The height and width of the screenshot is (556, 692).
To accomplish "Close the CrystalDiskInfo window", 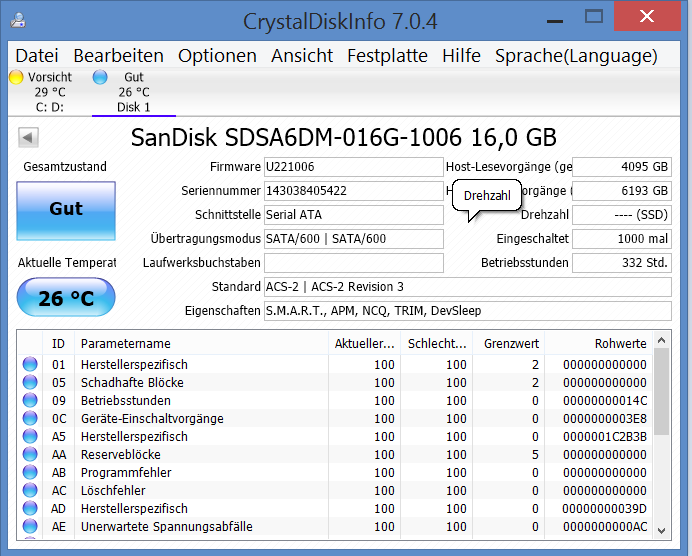I will pyautogui.click(x=647, y=16).
